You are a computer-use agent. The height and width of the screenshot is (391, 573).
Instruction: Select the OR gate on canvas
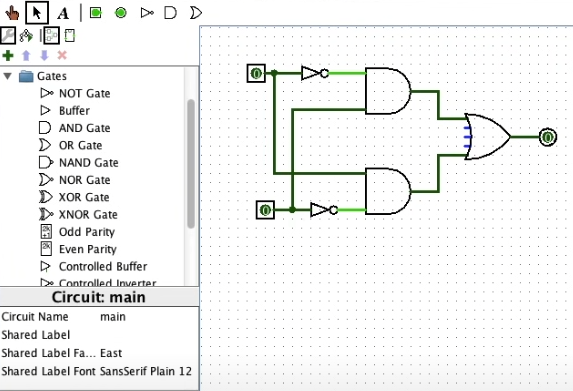[x=488, y=137]
